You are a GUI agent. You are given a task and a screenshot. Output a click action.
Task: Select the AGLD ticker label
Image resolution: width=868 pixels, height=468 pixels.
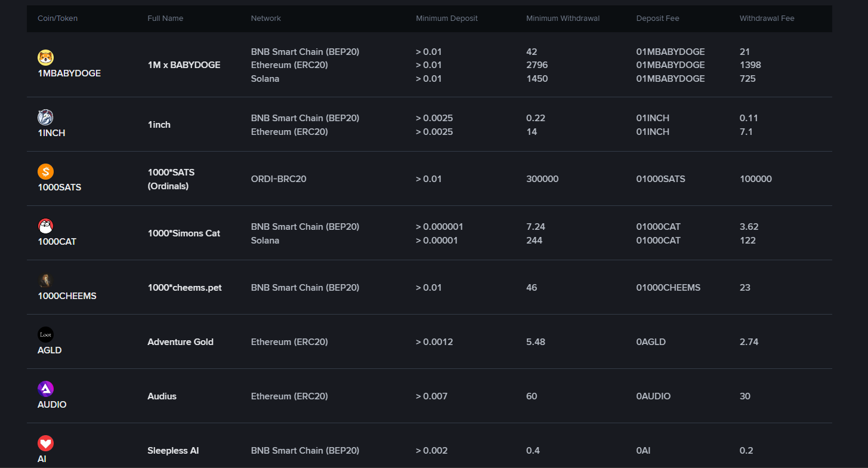coord(50,350)
